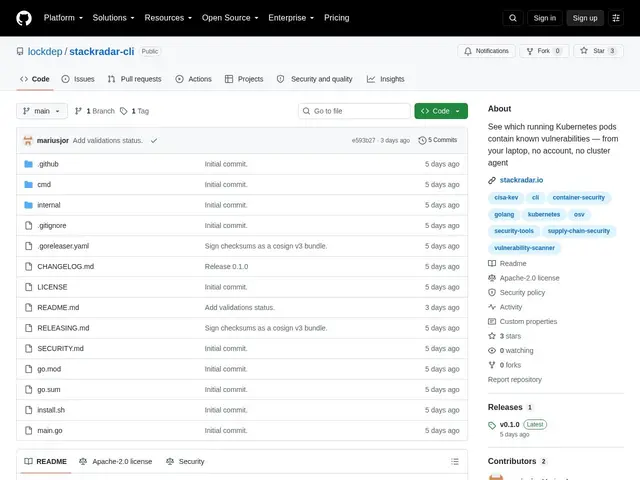Open the container-security topic tag
This screenshot has height=480, width=640.
click(578, 198)
